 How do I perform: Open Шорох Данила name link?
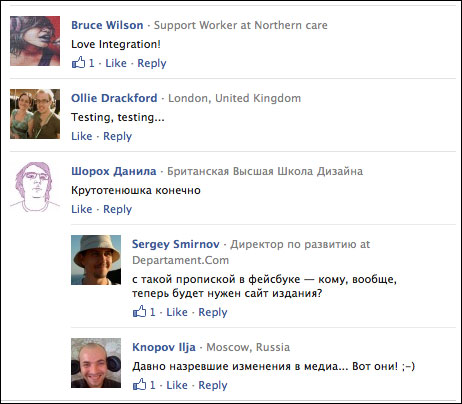(x=114, y=171)
